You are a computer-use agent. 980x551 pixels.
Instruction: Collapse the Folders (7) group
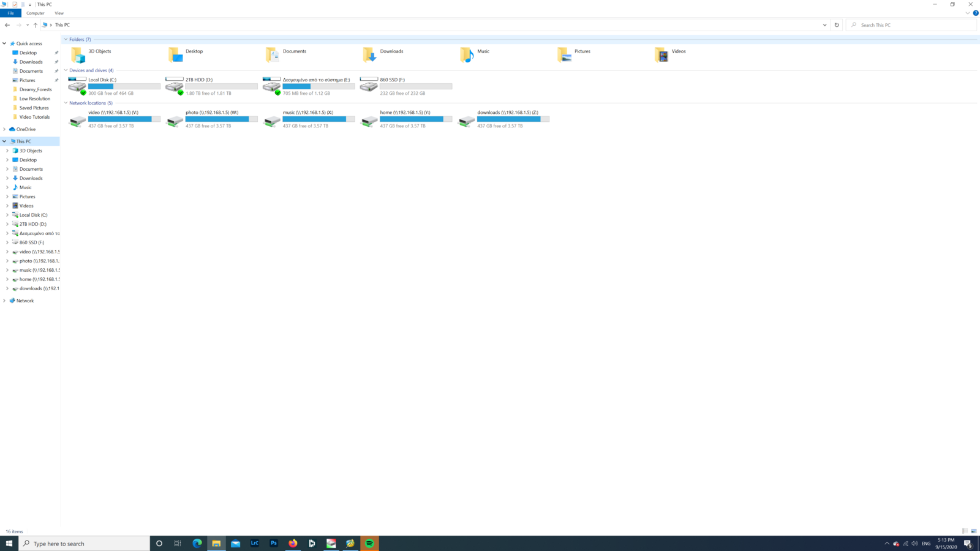point(66,39)
